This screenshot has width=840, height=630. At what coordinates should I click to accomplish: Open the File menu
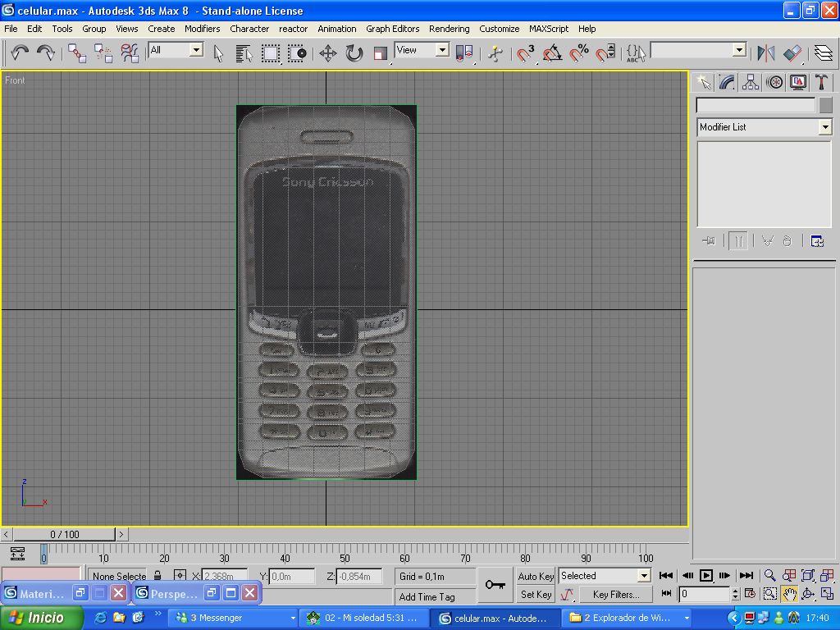11,29
